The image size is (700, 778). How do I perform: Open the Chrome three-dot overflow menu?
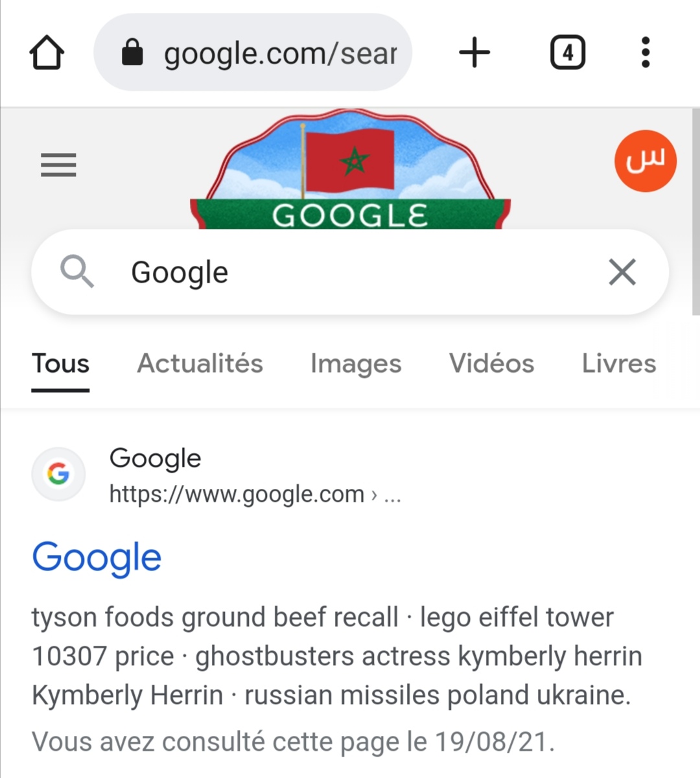click(645, 53)
